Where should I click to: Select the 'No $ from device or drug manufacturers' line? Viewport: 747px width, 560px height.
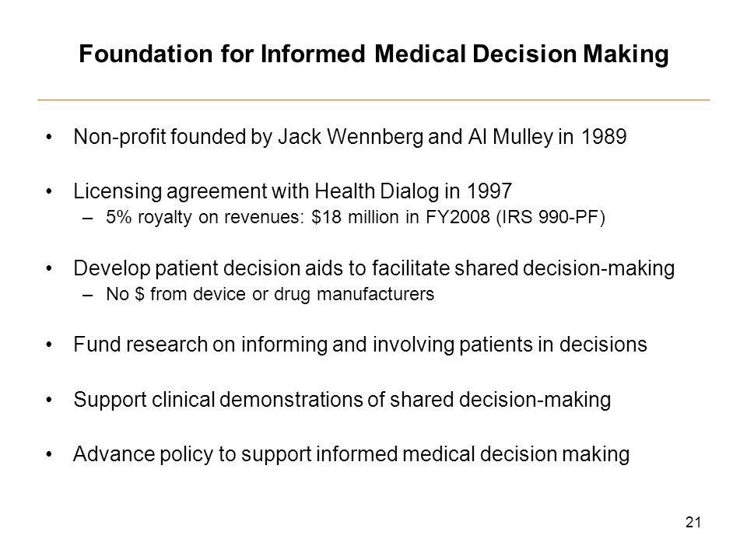[270, 294]
